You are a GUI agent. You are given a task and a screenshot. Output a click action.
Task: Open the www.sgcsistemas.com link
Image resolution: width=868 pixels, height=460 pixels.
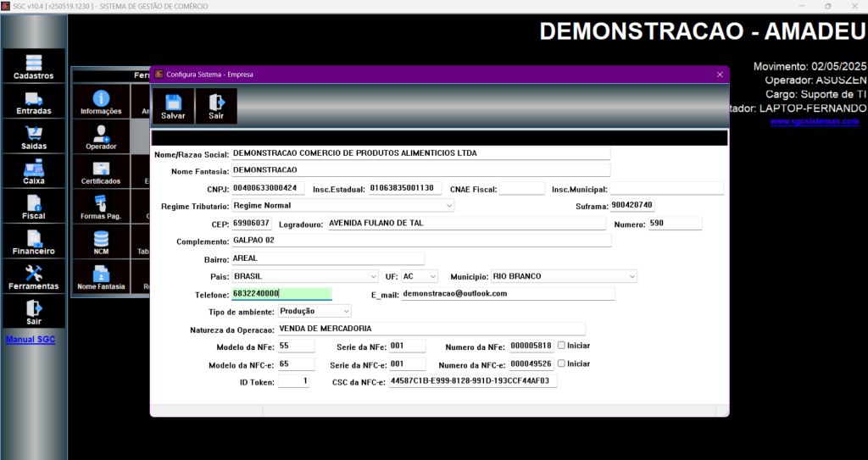pos(815,121)
